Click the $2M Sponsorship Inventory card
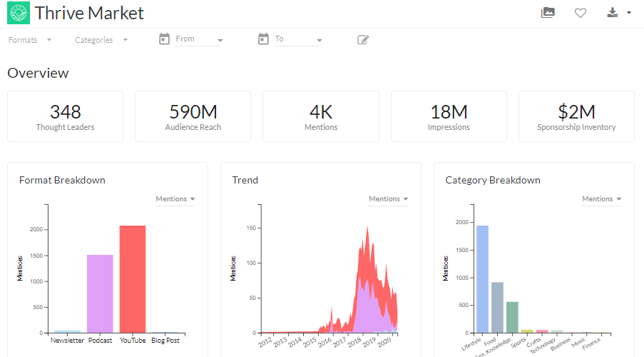This screenshot has height=357, width=644. [x=577, y=116]
